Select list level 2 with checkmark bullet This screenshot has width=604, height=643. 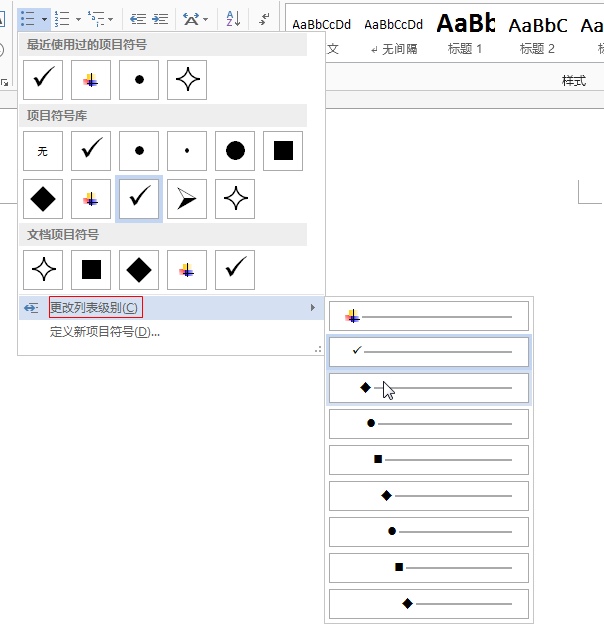click(429, 352)
